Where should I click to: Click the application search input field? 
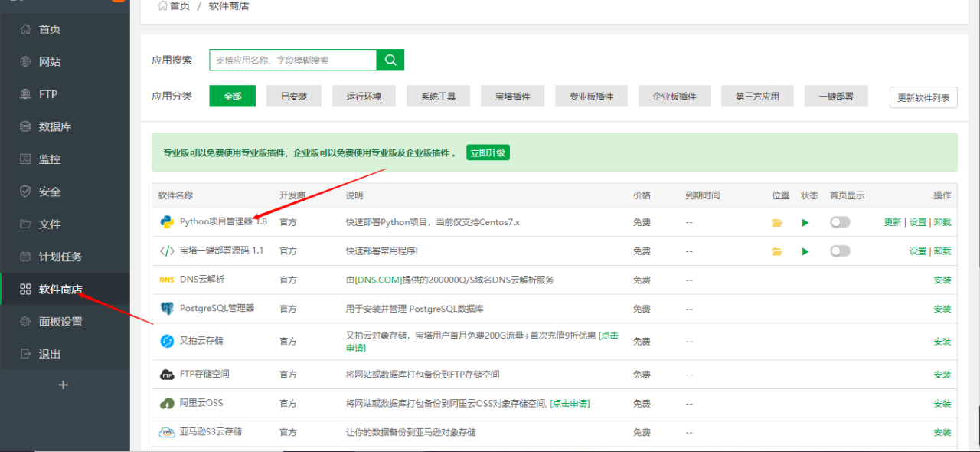pos(291,60)
